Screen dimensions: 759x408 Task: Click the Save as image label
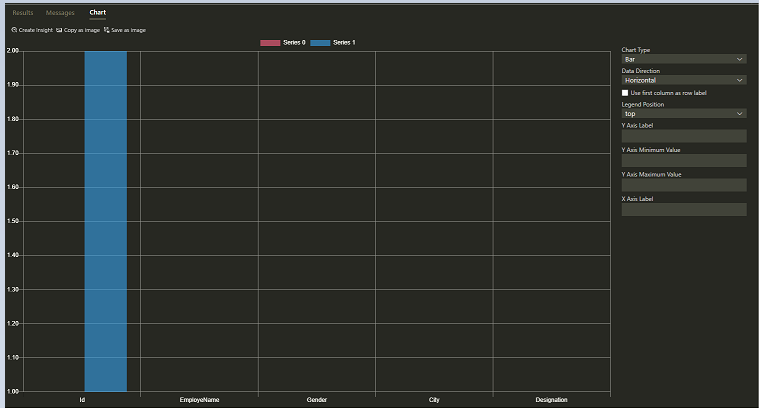click(x=128, y=30)
